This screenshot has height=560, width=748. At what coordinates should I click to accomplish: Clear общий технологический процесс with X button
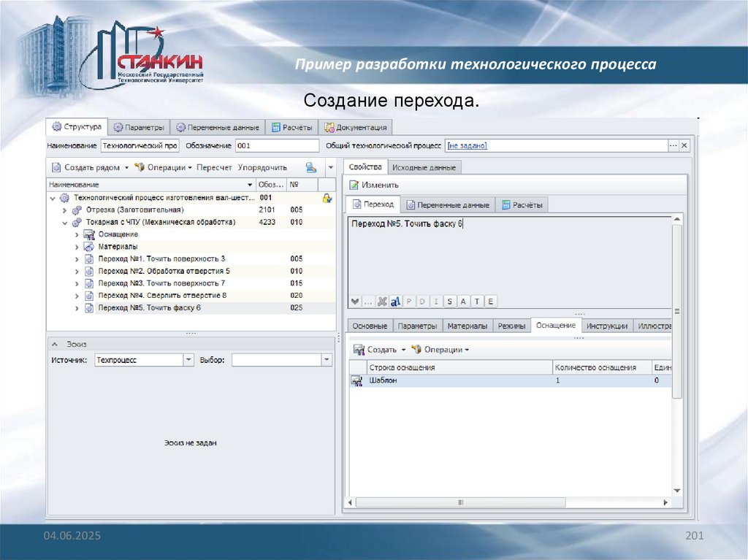[684, 145]
